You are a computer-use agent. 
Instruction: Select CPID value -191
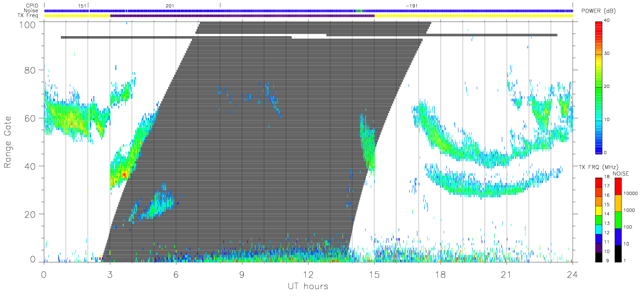tap(412, 6)
